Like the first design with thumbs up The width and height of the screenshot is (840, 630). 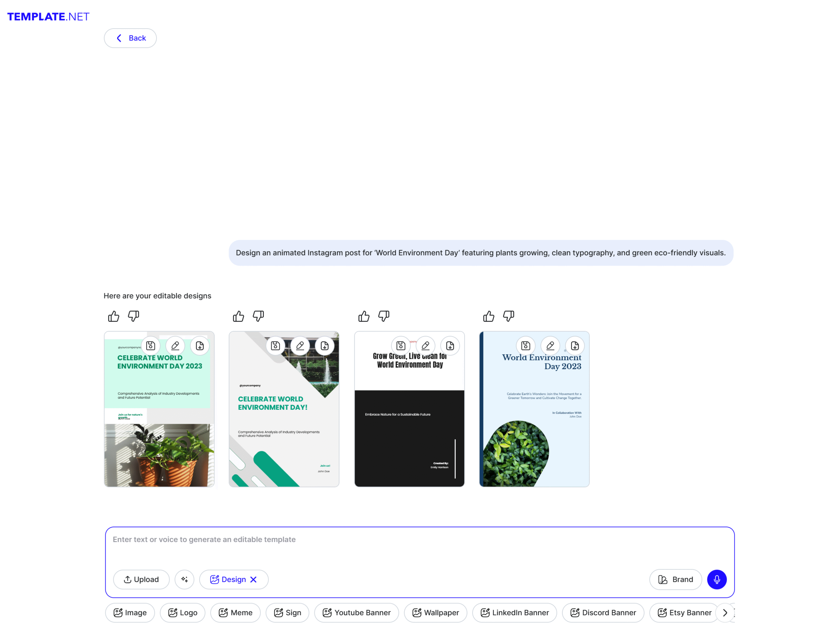coord(114,316)
